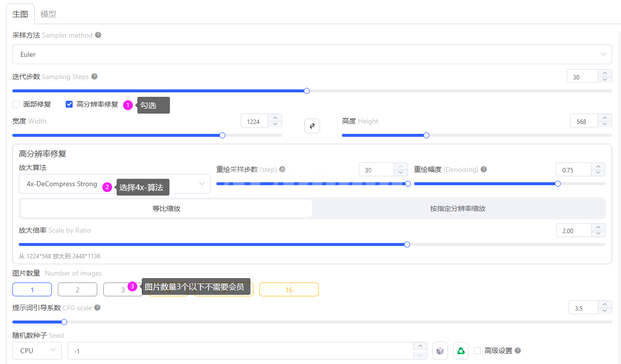This screenshot has height=364, width=621.
Task: Uncheck the 高分辨率修复 checkbox
Action: [x=69, y=104]
